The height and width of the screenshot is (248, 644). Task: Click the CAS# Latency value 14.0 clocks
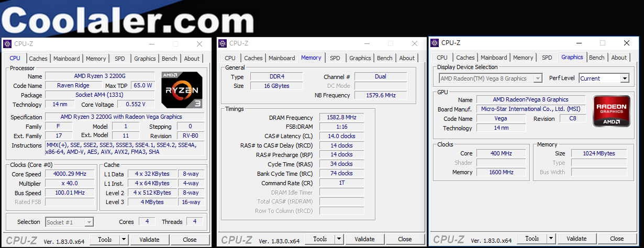341,136
